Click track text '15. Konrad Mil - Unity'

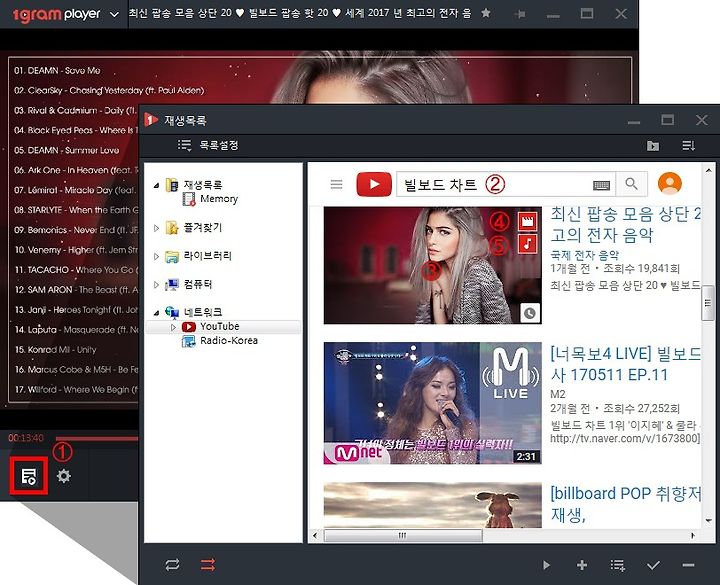click(56, 350)
